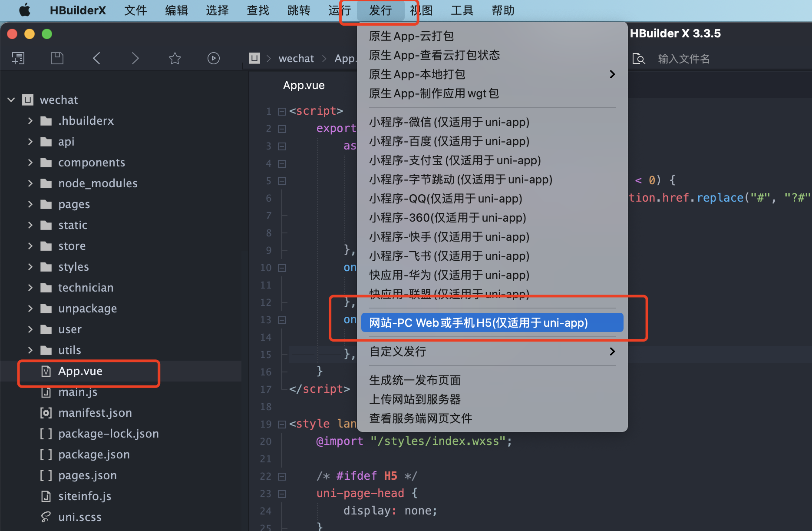Click the new file toolbar icon
This screenshot has height=531, width=812.
(18, 58)
